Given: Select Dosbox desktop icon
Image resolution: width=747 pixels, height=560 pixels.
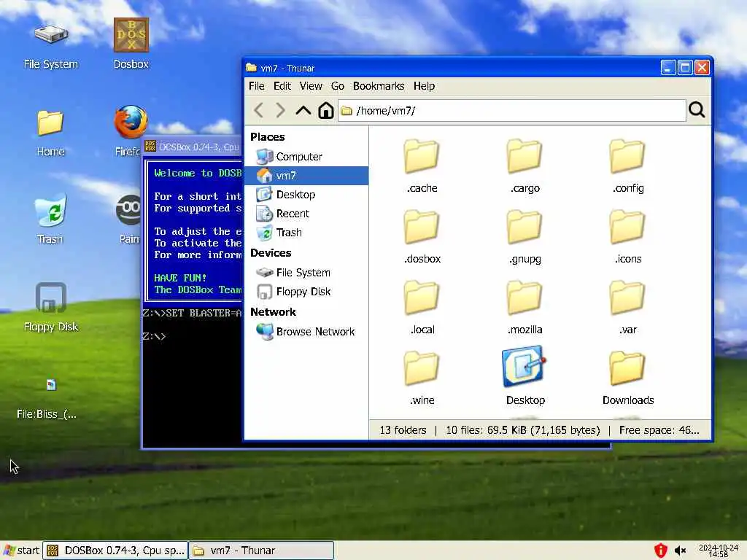Looking at the screenshot, I should (x=131, y=44).
